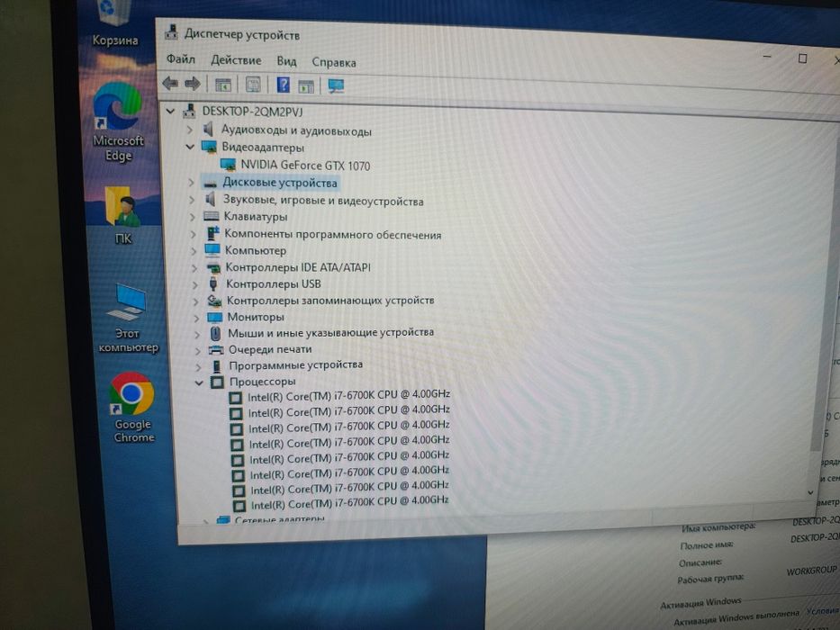Expand the Дисковые устройства category
The width and height of the screenshot is (840, 630).
coord(191,183)
